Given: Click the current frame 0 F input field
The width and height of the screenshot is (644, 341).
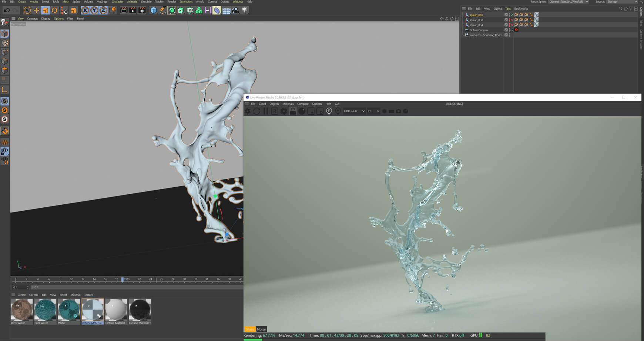Looking at the screenshot, I should coord(20,287).
